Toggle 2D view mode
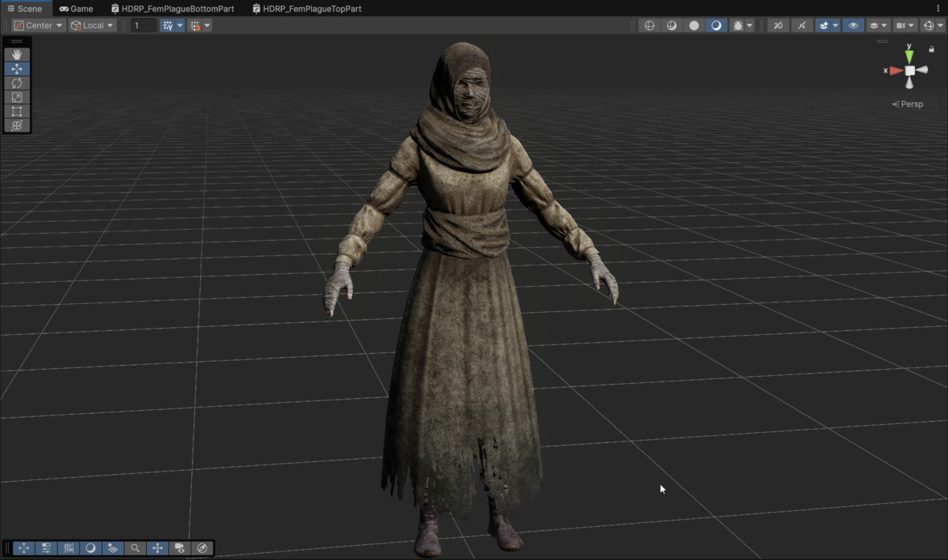This screenshot has height=560, width=948. (x=778, y=25)
